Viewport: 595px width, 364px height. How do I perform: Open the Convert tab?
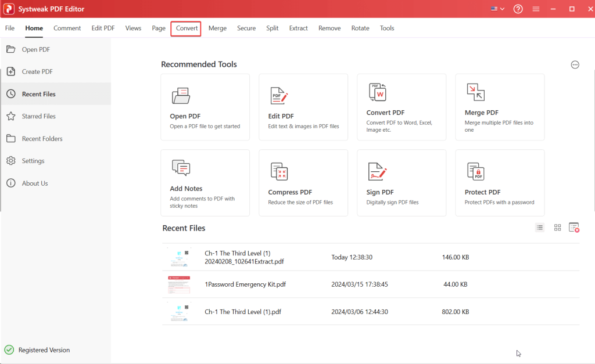(x=187, y=28)
